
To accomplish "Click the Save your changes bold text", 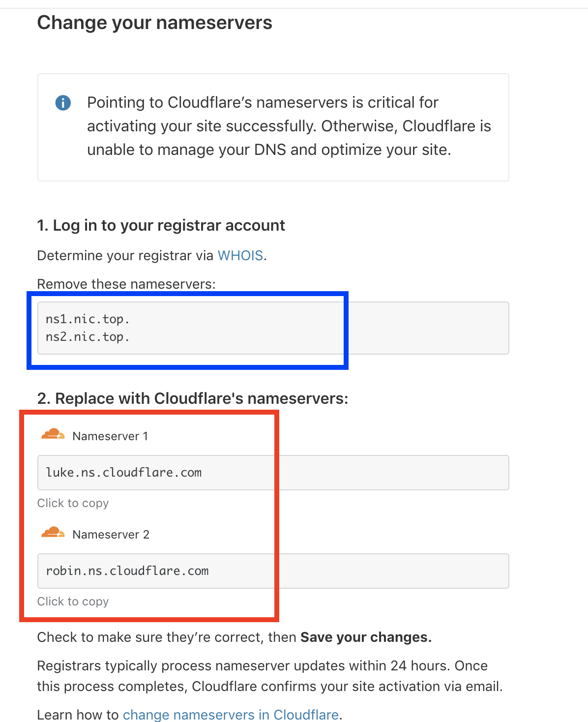I will pos(366,637).
